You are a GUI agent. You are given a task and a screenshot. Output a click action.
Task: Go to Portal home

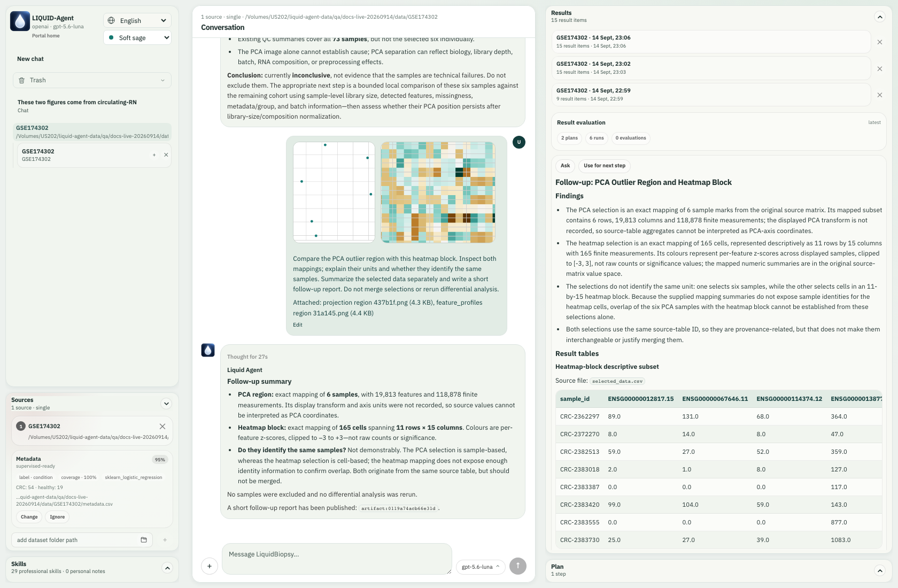pos(46,36)
